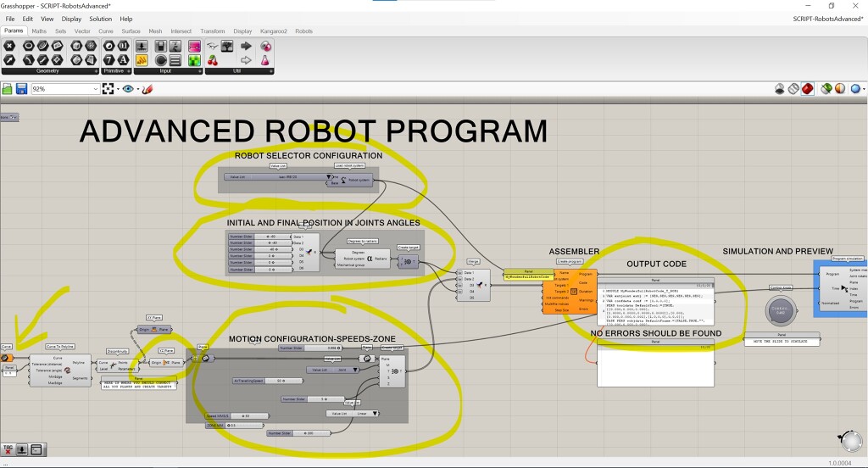Click the AirTravelingSpeed slider
This screenshot has height=468, width=868.
pyautogui.click(x=268, y=381)
